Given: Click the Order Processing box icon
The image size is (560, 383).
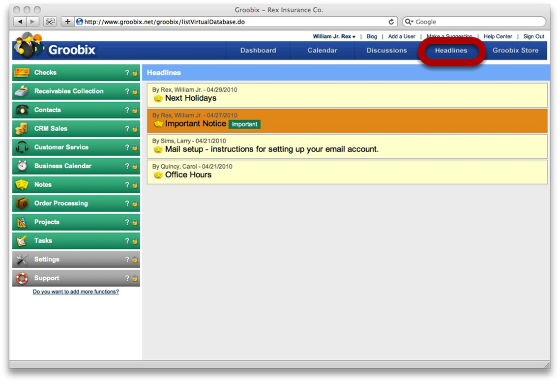Looking at the screenshot, I should (21, 203).
